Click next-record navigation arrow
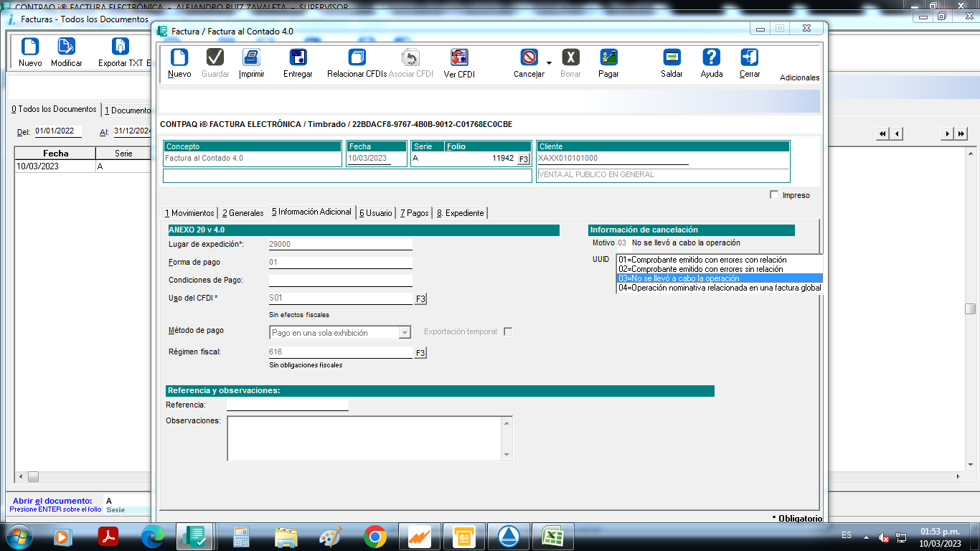This screenshot has height=551, width=980. [x=948, y=133]
